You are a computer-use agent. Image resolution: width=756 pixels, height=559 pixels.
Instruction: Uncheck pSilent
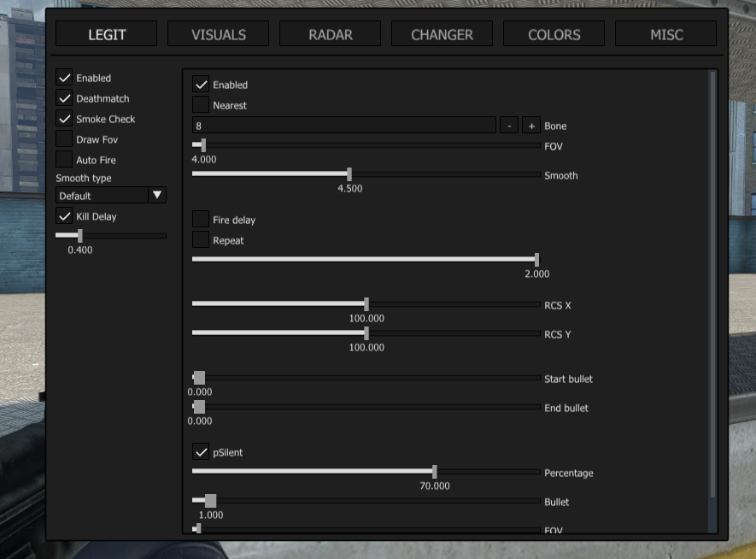pyautogui.click(x=202, y=452)
